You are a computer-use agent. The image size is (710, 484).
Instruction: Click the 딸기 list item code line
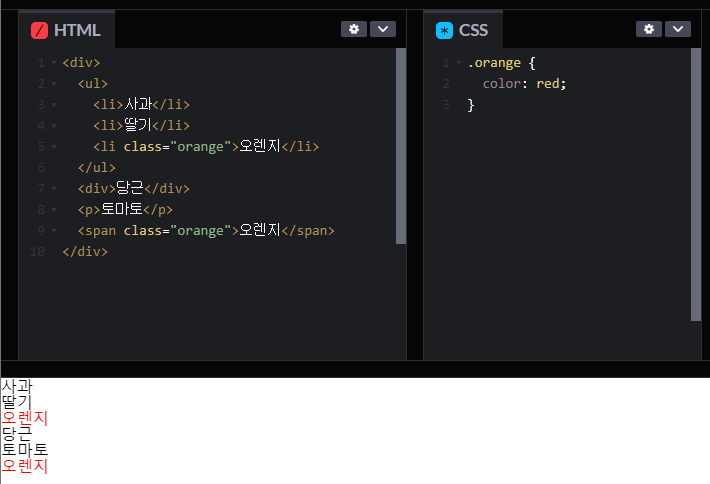pos(141,125)
